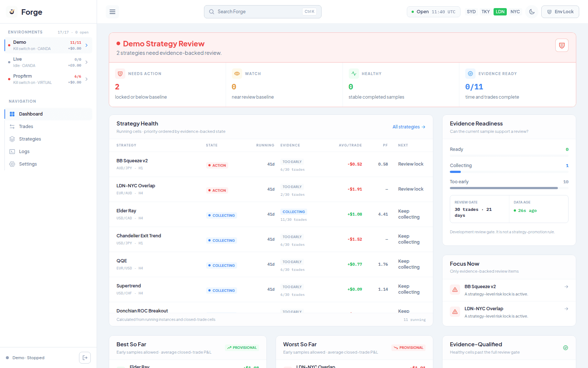Select the NYC session toggle
588x368 pixels.
pyautogui.click(x=515, y=12)
